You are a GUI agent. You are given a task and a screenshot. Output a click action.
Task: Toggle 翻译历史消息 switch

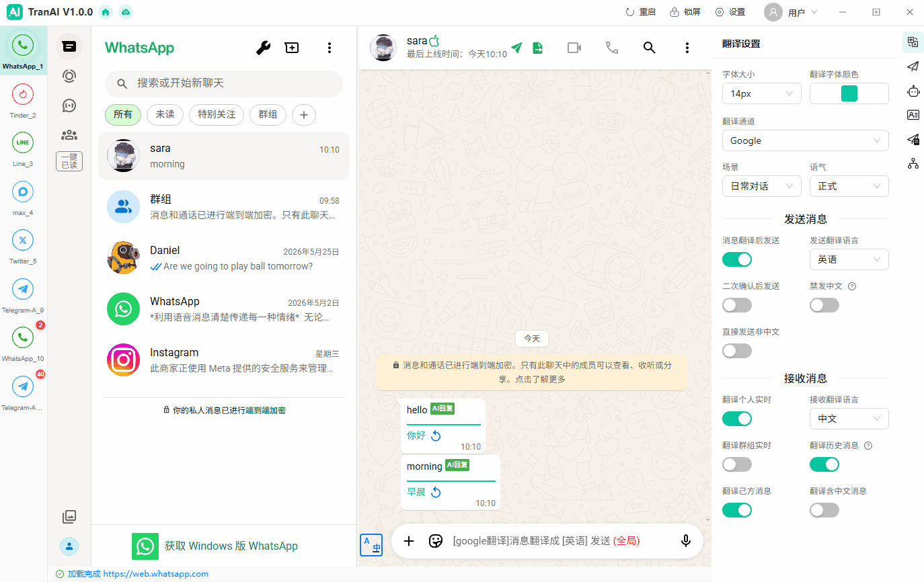click(824, 464)
